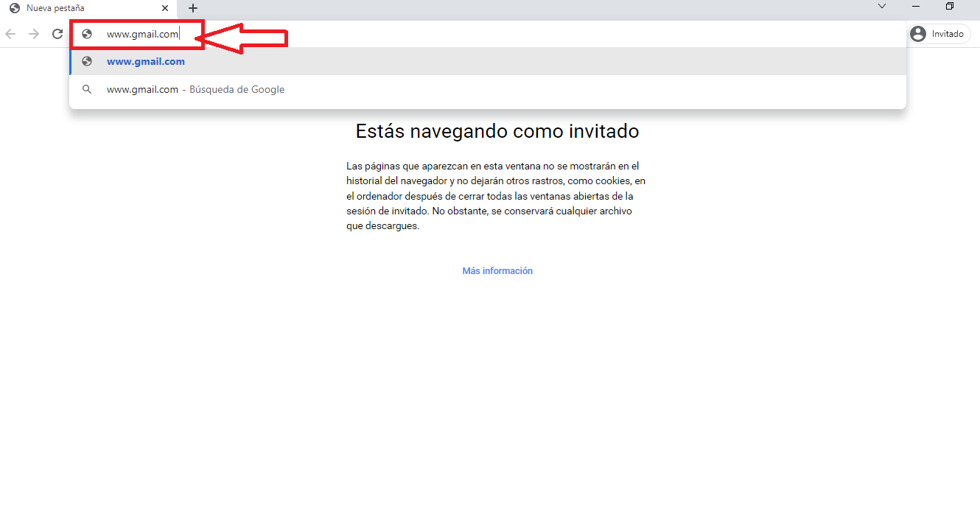Click the guest browsing description paragraph
Screen dimensions: 980x515
tap(496, 196)
